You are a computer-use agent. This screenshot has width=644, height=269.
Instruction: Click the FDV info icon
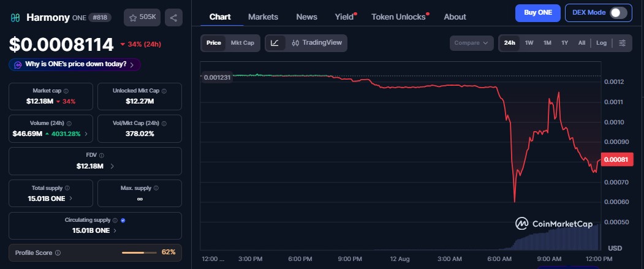click(x=102, y=156)
